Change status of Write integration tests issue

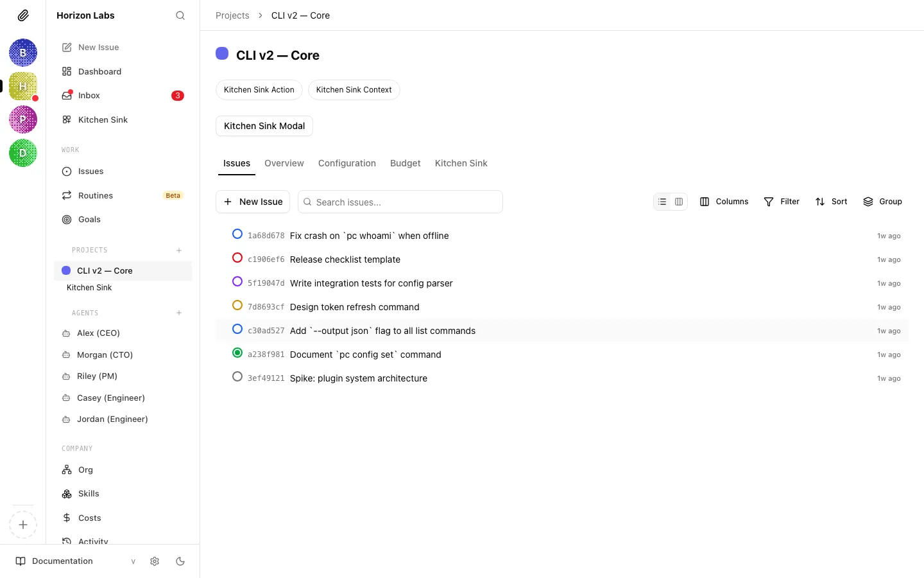click(x=237, y=282)
